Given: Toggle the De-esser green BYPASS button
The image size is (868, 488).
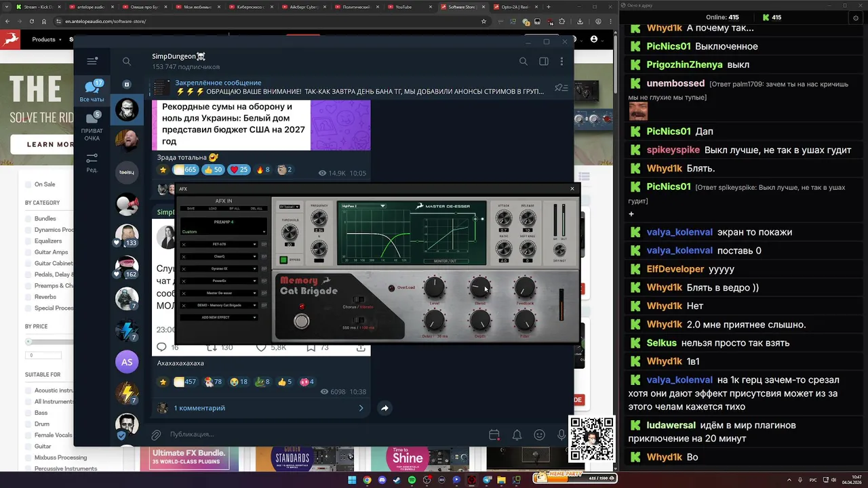Looking at the screenshot, I should [x=283, y=260].
